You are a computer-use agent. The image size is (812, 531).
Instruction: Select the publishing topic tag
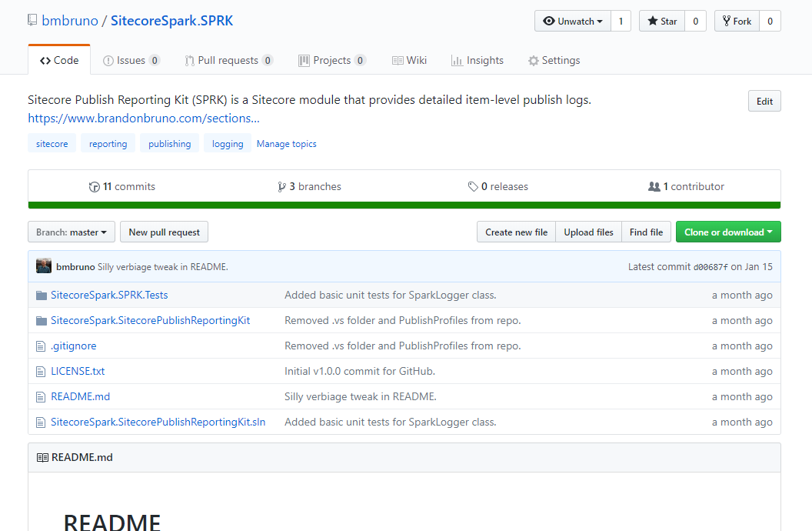[x=169, y=143]
